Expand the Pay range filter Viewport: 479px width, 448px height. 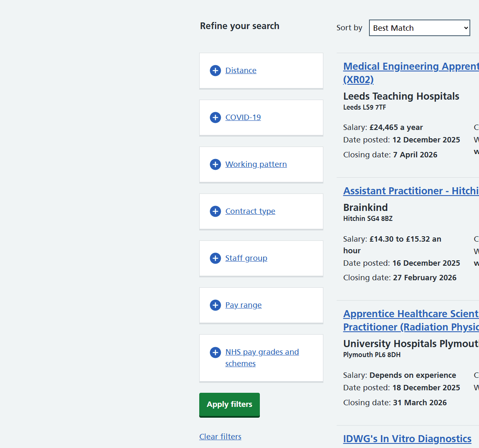tap(243, 305)
